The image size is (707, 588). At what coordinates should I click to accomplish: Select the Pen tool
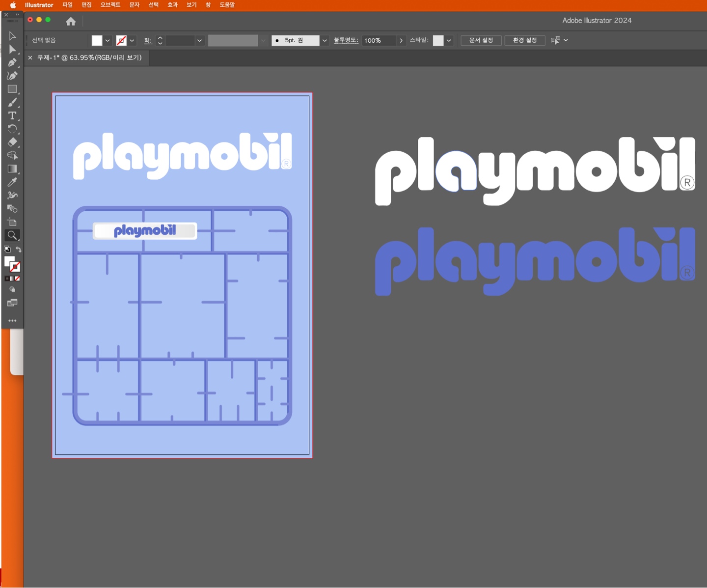point(12,62)
